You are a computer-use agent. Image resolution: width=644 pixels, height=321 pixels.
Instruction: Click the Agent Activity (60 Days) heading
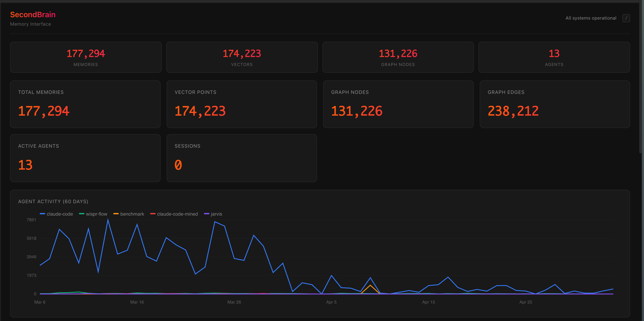coord(53,201)
